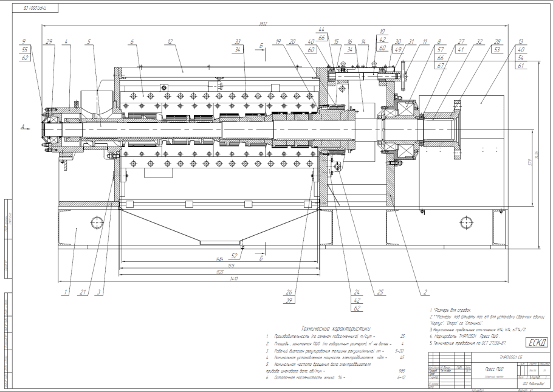Screen dimensions: 553x392
Task: Click the view direction arrow marked A
Action: (21, 128)
